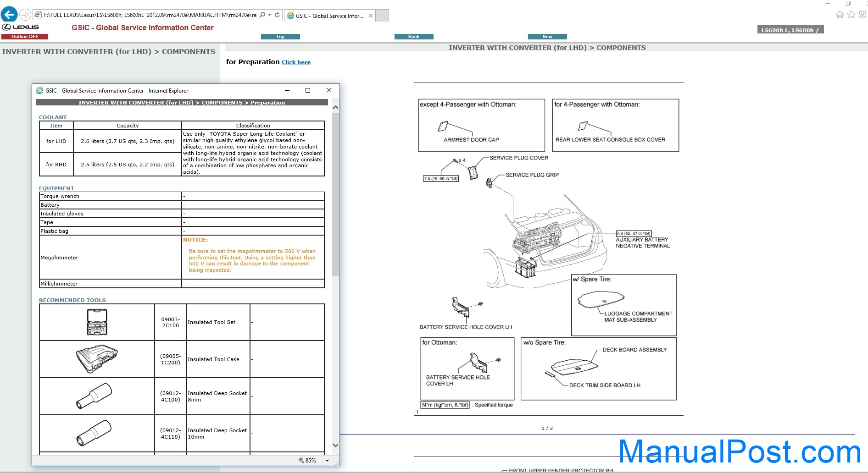Click the Plastic bag equipment row
This screenshot has height=473, width=868.
[x=182, y=231]
